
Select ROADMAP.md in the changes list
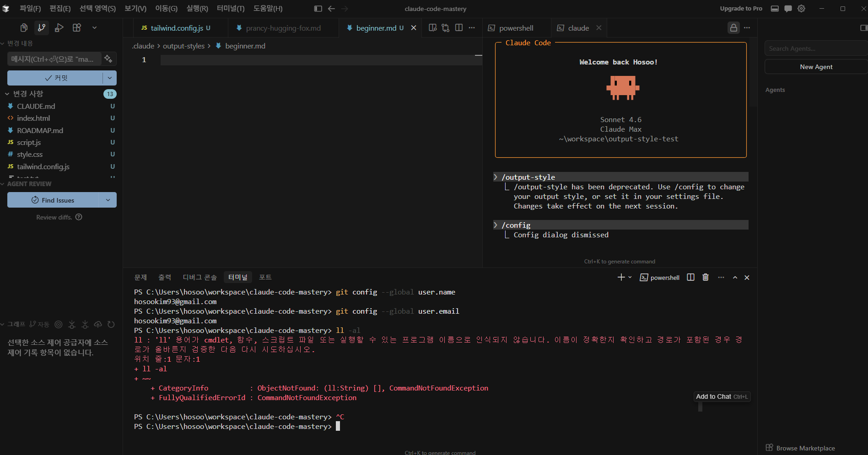coord(40,130)
